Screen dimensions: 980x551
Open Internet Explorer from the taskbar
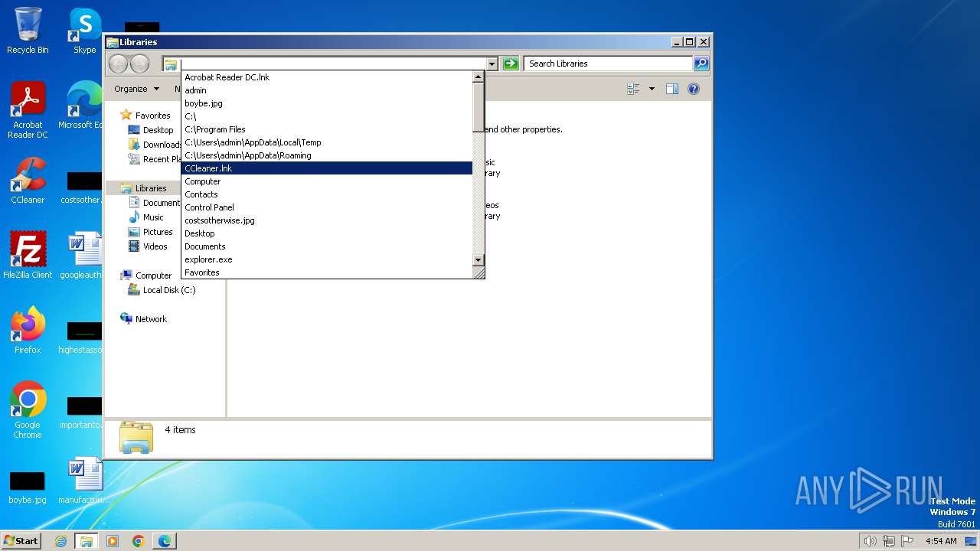point(61,541)
